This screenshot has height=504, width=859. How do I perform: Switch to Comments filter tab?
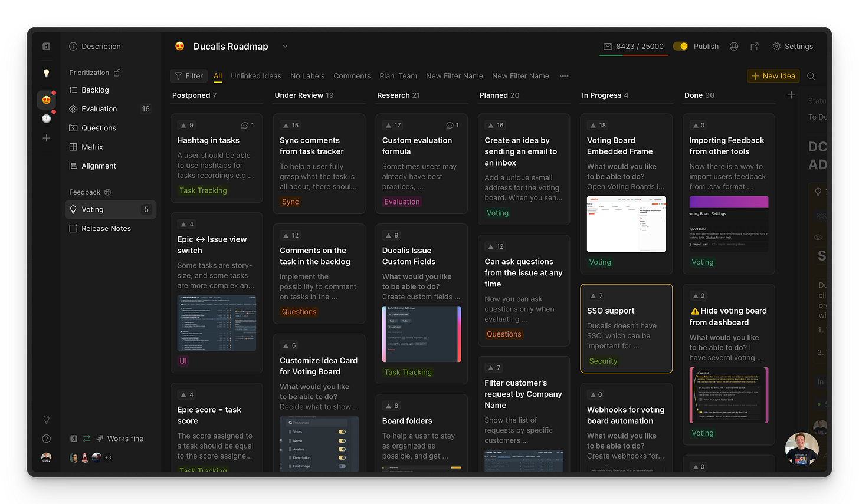pos(352,76)
